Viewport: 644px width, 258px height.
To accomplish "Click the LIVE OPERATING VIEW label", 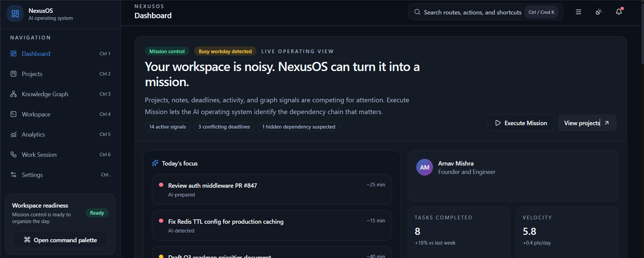I will (x=297, y=51).
